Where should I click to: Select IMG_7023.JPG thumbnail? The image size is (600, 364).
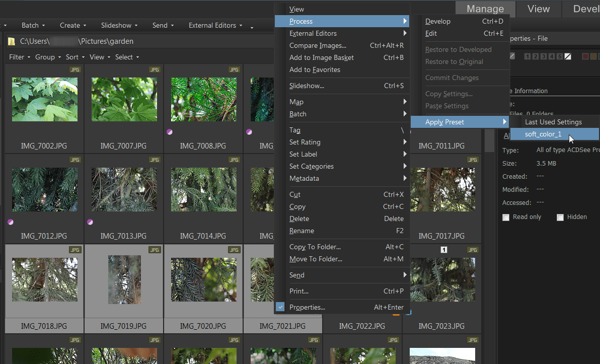(443, 279)
